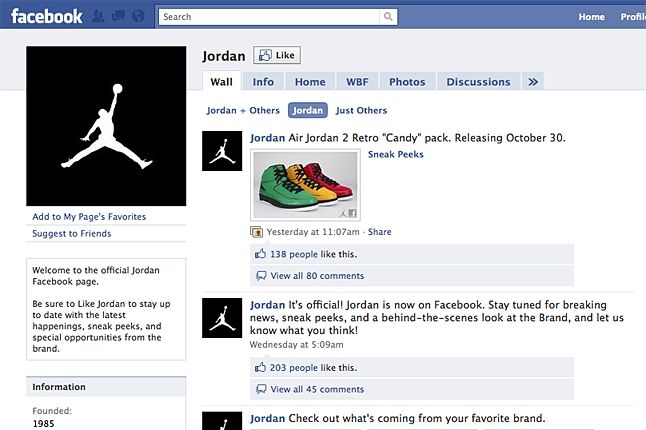Select the Wall tab
This screenshot has width=646, height=430.
coord(221,82)
